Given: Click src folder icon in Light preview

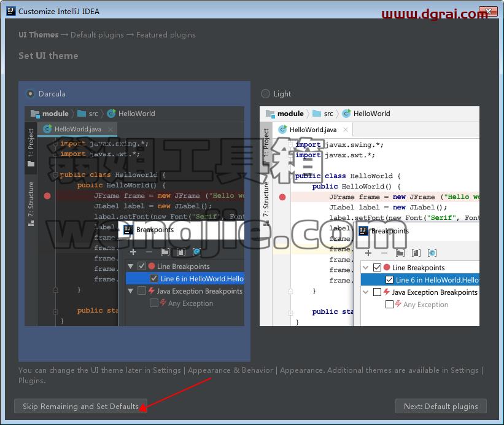Looking at the screenshot, I should pyautogui.click(x=317, y=114).
